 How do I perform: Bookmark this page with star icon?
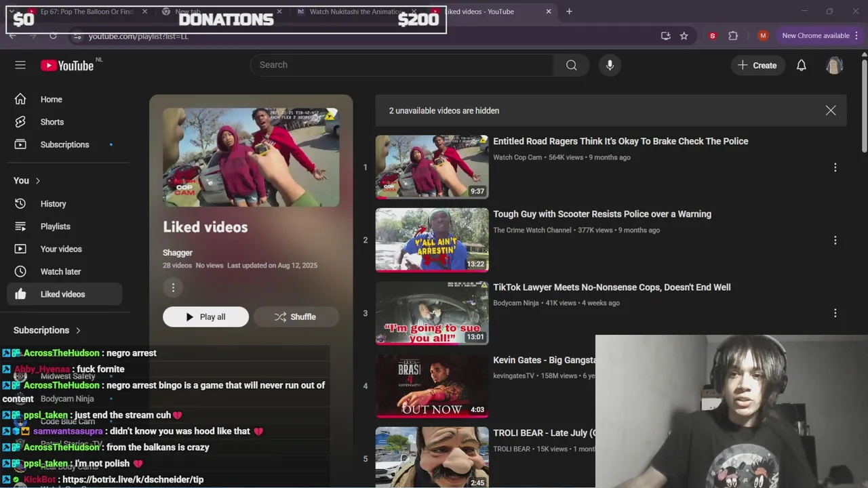tap(684, 36)
